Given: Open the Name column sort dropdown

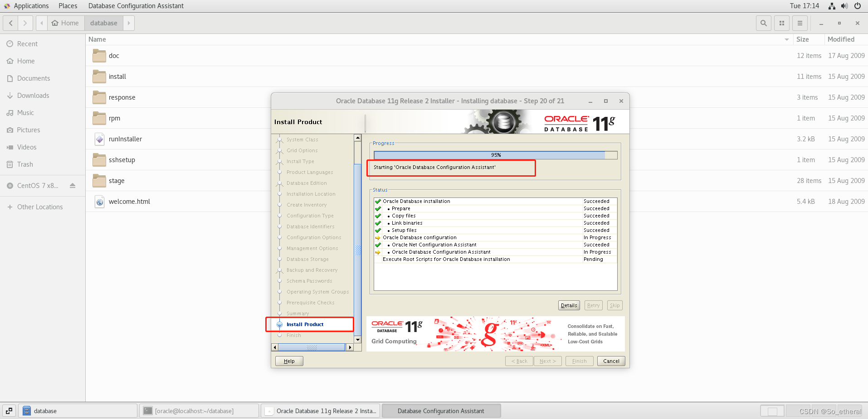Looking at the screenshot, I should [786, 39].
